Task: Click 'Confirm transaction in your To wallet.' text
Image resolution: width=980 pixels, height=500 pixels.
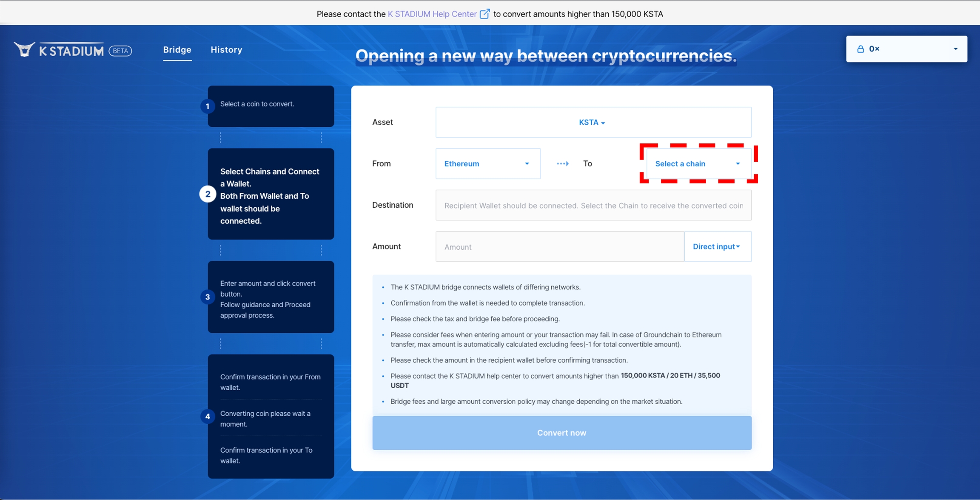Action: (266, 455)
